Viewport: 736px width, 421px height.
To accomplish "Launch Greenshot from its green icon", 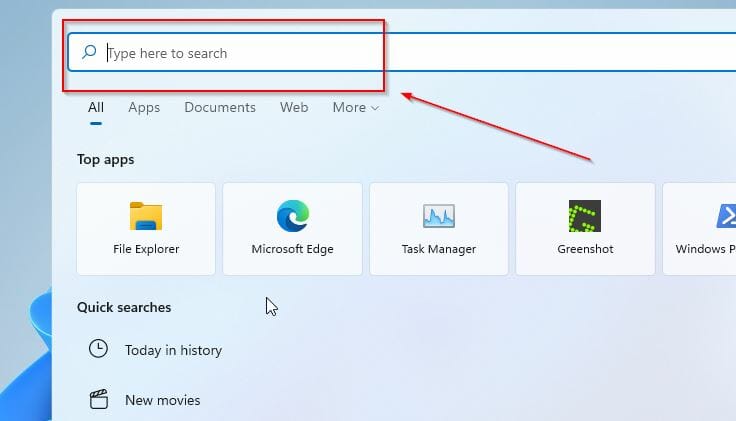I will [x=585, y=216].
